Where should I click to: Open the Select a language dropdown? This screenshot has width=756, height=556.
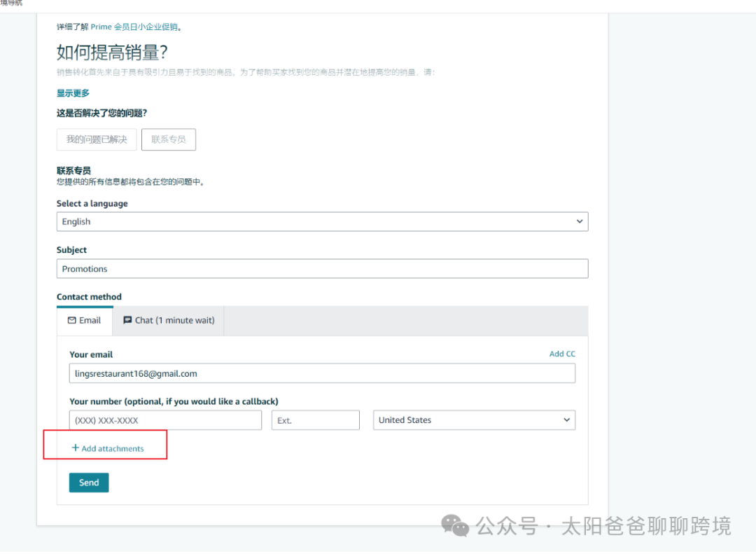click(x=322, y=221)
